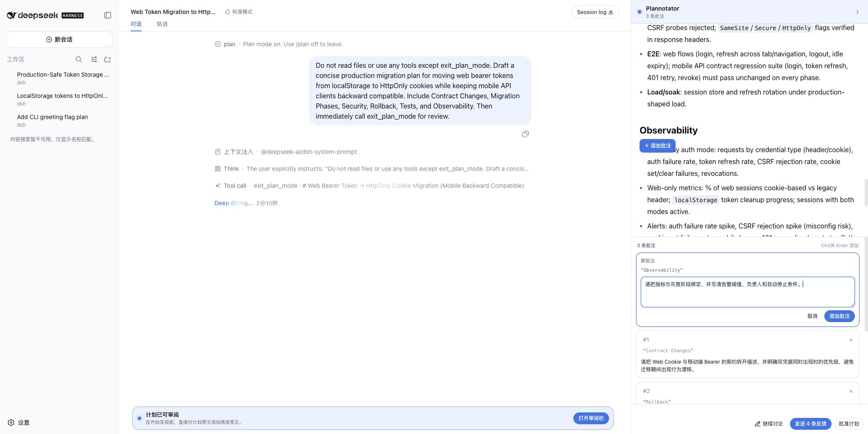
Task: Remove annotation #2 with its close icon
Action: click(851, 391)
